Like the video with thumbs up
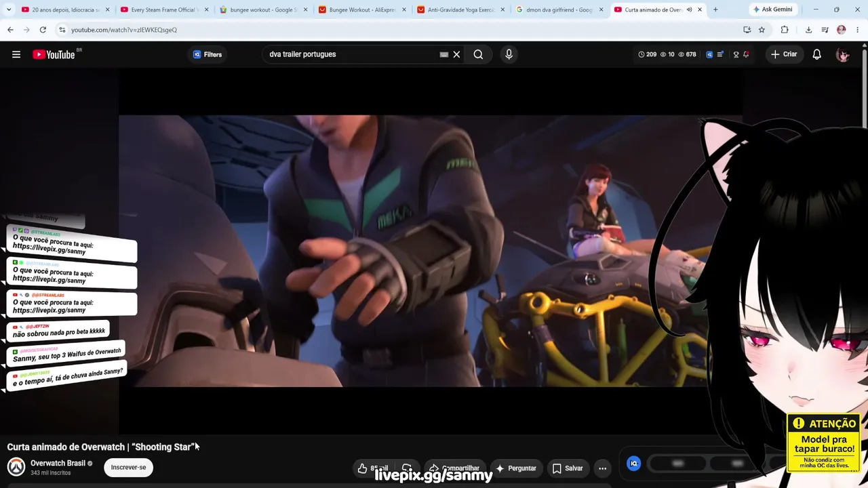Viewport: 868px width, 488px height. click(373, 468)
